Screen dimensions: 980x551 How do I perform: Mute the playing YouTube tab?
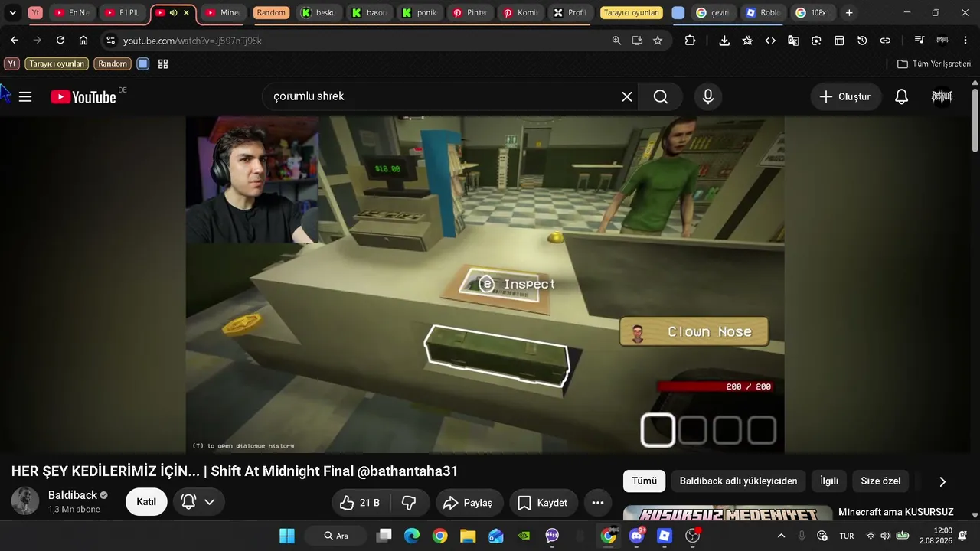point(173,13)
